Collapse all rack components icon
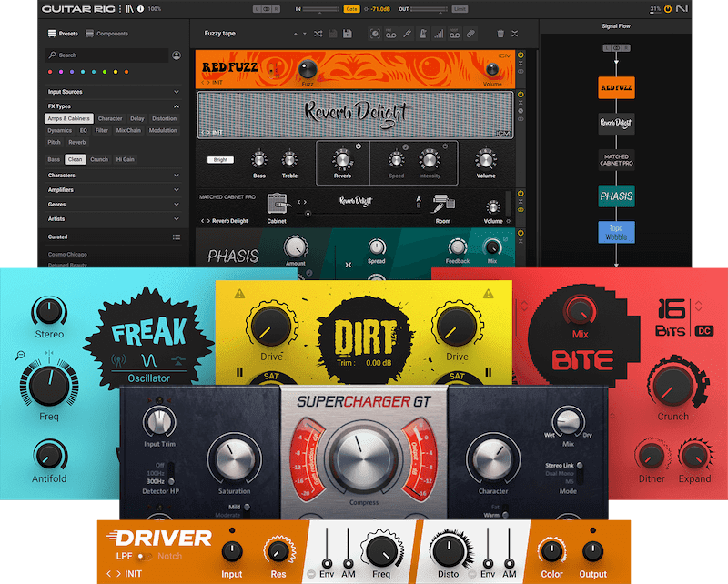 click(x=514, y=34)
